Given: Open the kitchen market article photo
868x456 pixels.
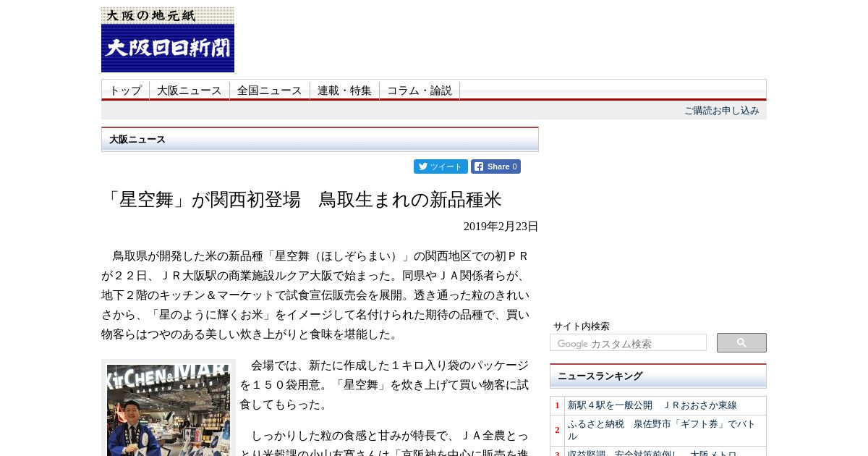Looking at the screenshot, I should 169,410.
